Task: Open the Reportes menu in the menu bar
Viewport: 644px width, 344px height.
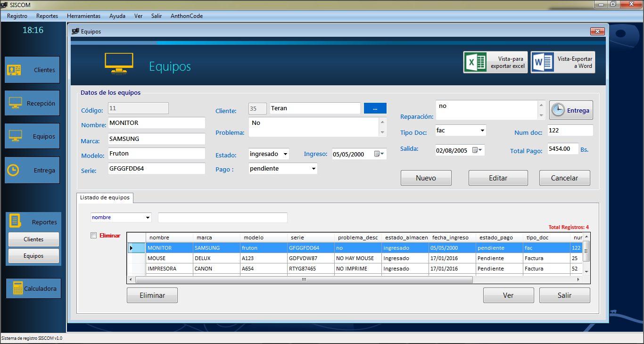Action: [47, 16]
